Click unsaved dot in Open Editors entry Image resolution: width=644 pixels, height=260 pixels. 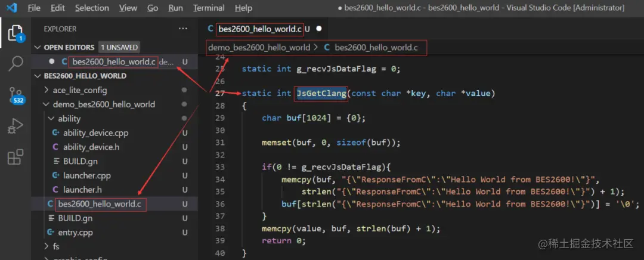point(52,61)
